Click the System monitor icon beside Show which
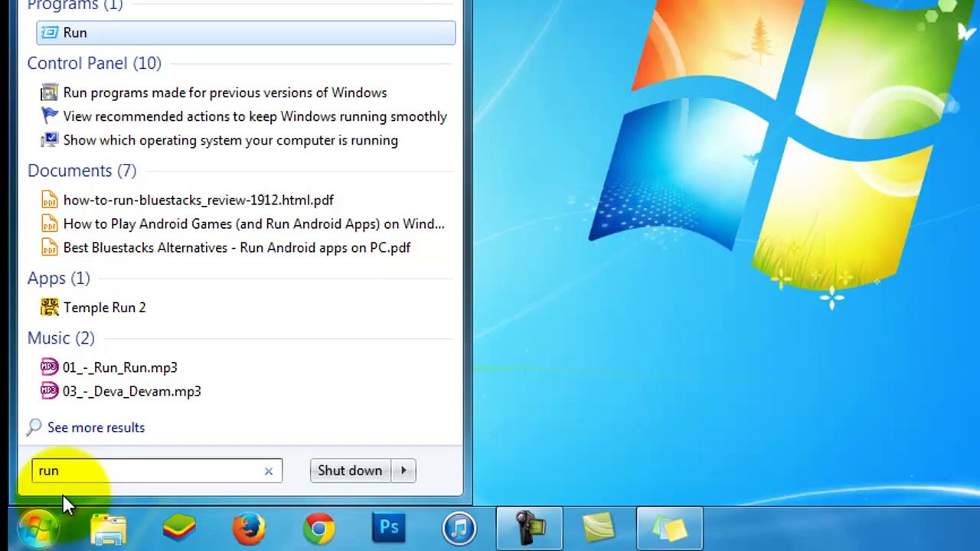Viewport: 980px width, 551px height. pyautogui.click(x=49, y=140)
